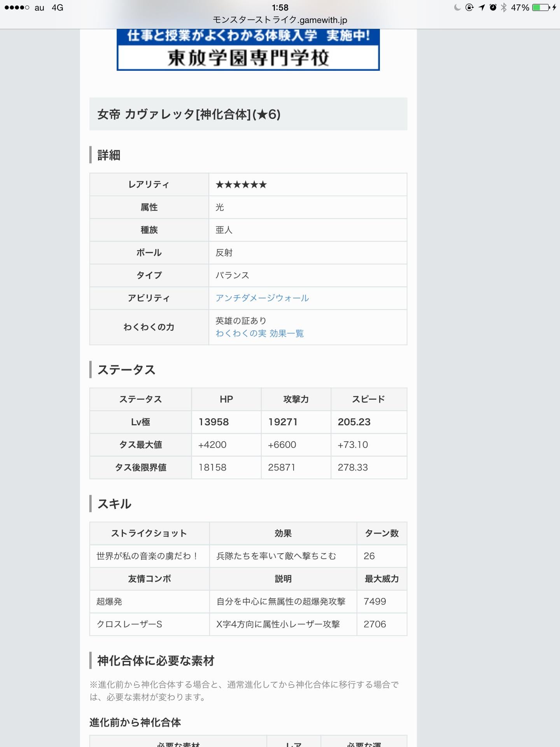Select the effect text 兵隊たちを率いて敵へ撃ちこむ

click(276, 556)
